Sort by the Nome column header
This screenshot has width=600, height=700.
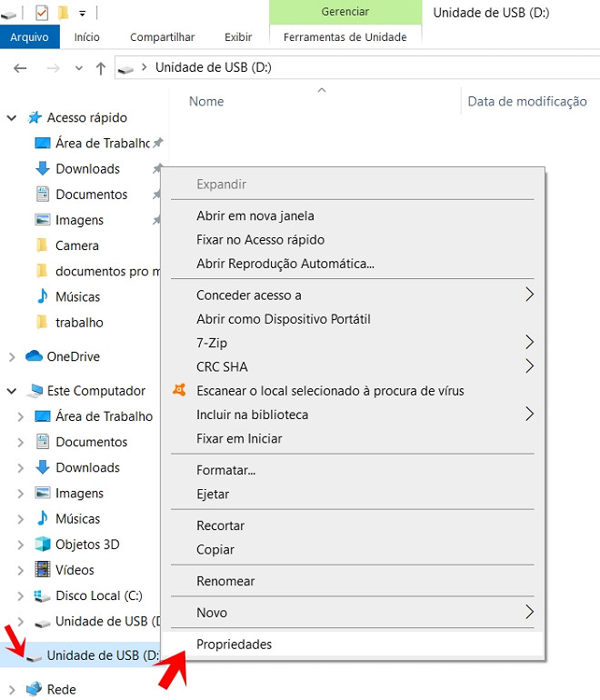click(206, 101)
